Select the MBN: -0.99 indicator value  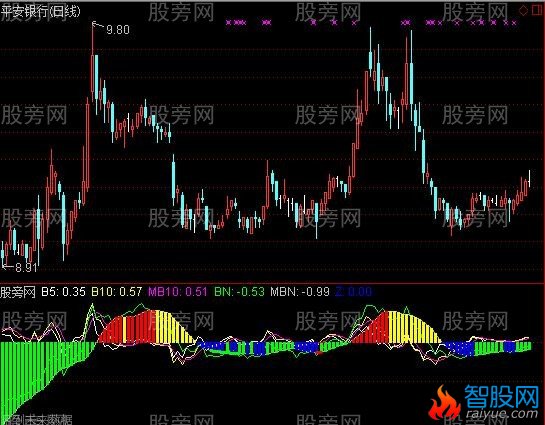(x=300, y=292)
